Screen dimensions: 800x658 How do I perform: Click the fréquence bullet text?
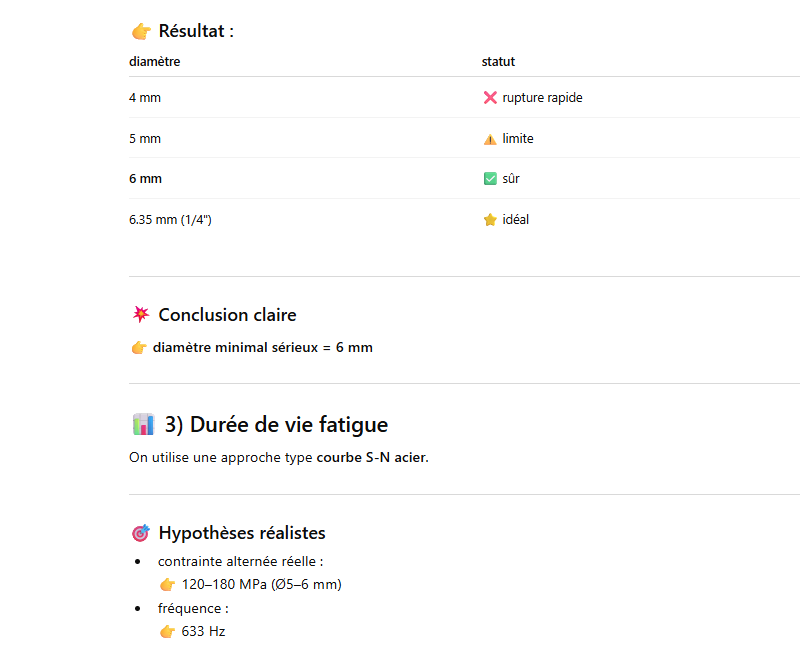point(193,609)
